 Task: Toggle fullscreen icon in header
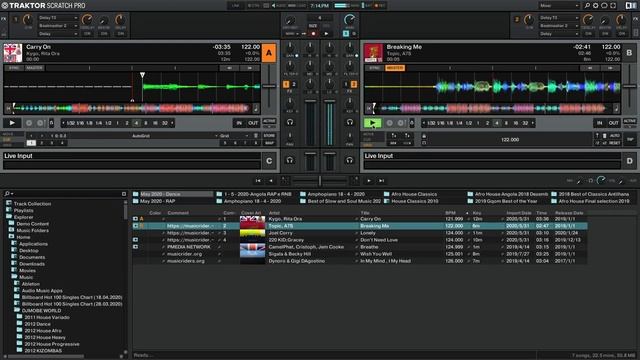[x=613, y=6]
